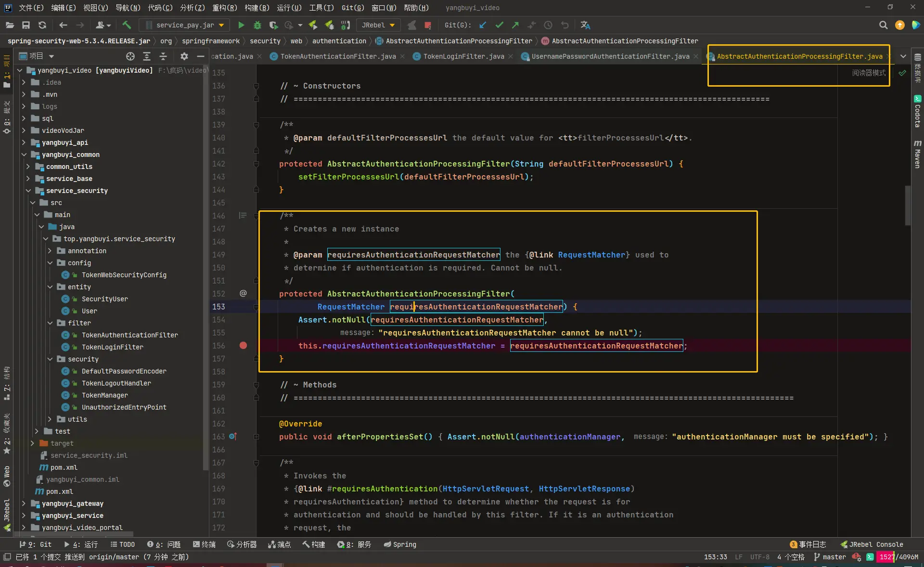Open the Git(G) menu
Viewport: 924px width, 567px height.
point(352,8)
